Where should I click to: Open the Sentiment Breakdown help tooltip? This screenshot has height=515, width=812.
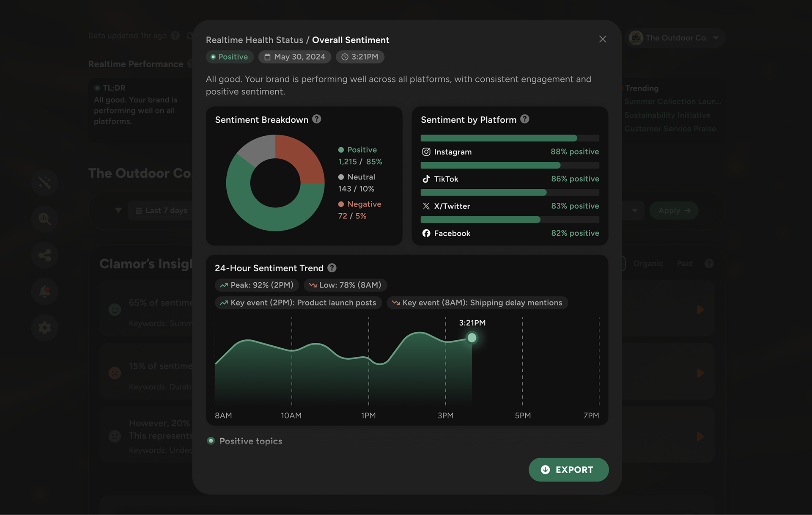click(x=317, y=119)
